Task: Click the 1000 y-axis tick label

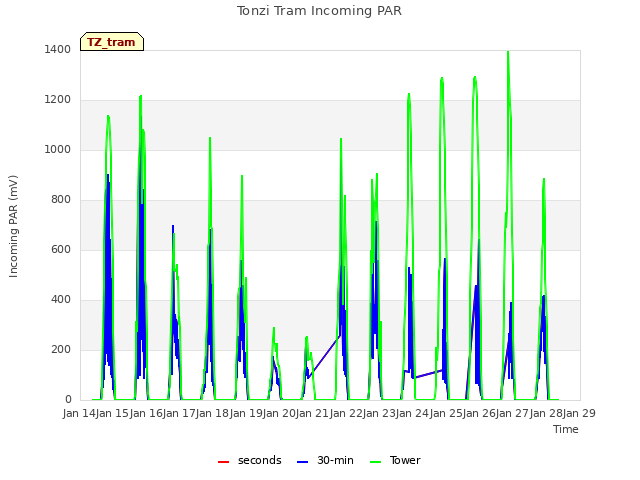Action: tap(58, 149)
